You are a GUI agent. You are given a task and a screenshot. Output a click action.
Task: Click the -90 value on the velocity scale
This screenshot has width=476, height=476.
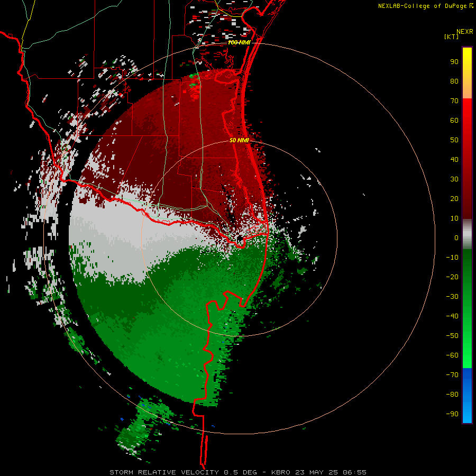[452, 414]
